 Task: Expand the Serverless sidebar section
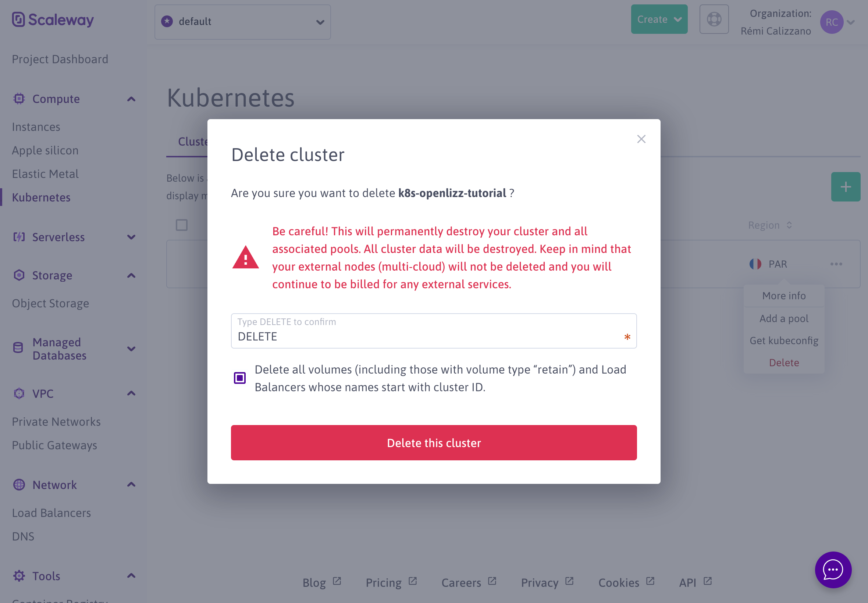pyautogui.click(x=131, y=237)
